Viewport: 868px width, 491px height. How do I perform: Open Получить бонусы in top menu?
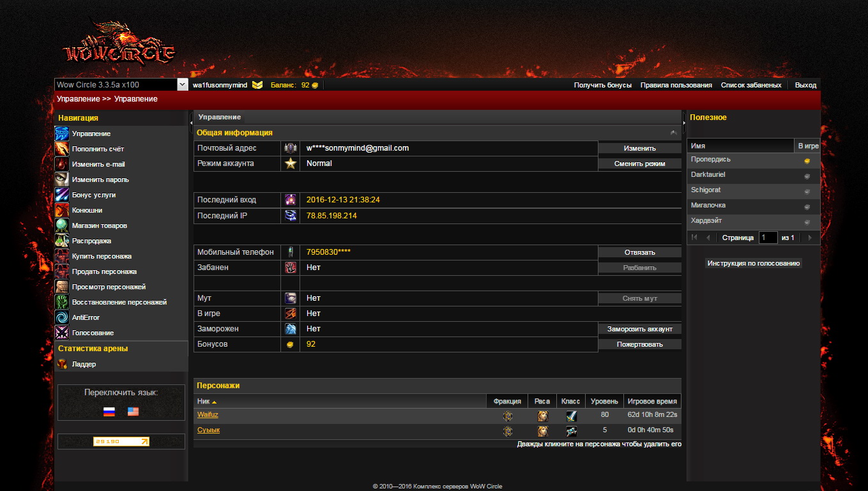[x=602, y=85]
